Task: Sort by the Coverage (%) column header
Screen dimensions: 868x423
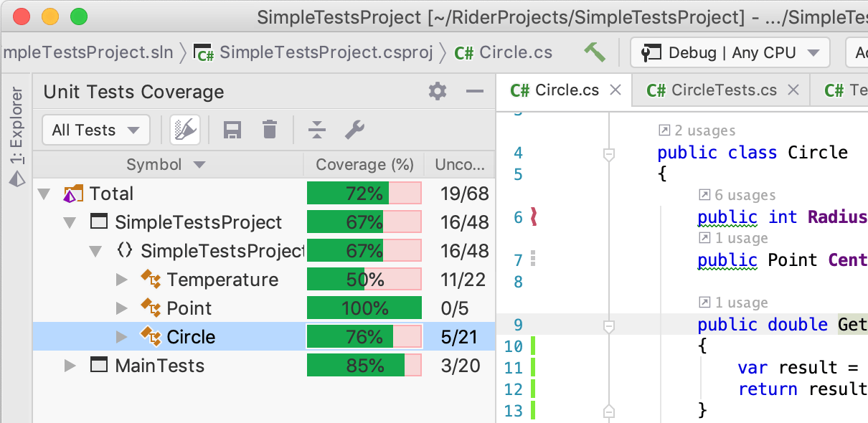Action: coord(364,165)
